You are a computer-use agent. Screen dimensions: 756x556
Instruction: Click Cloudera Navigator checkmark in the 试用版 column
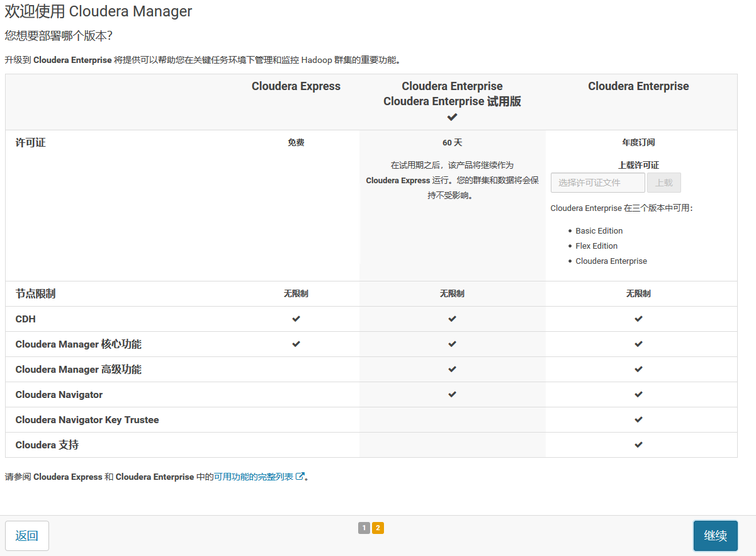pyautogui.click(x=452, y=394)
